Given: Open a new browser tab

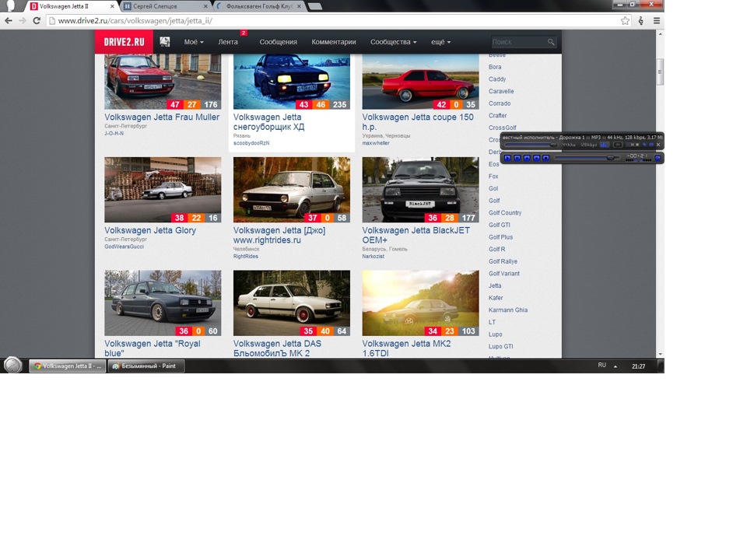Looking at the screenshot, I should coord(315,6).
